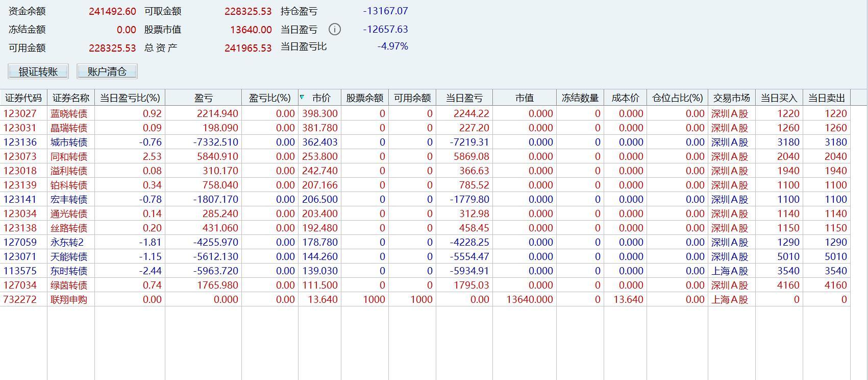Click market price 398.300
The height and width of the screenshot is (380, 868).
[320, 113]
